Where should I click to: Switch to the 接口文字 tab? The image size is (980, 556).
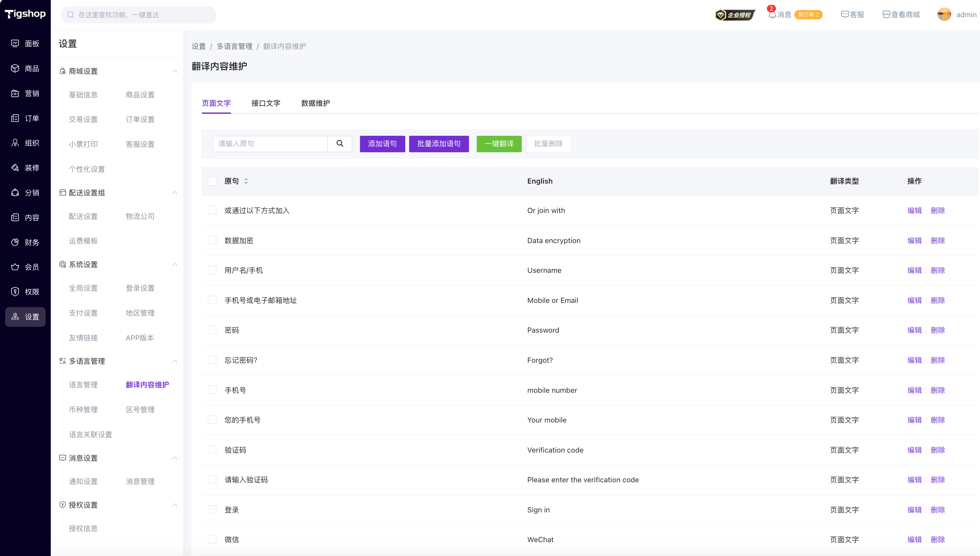(x=266, y=103)
